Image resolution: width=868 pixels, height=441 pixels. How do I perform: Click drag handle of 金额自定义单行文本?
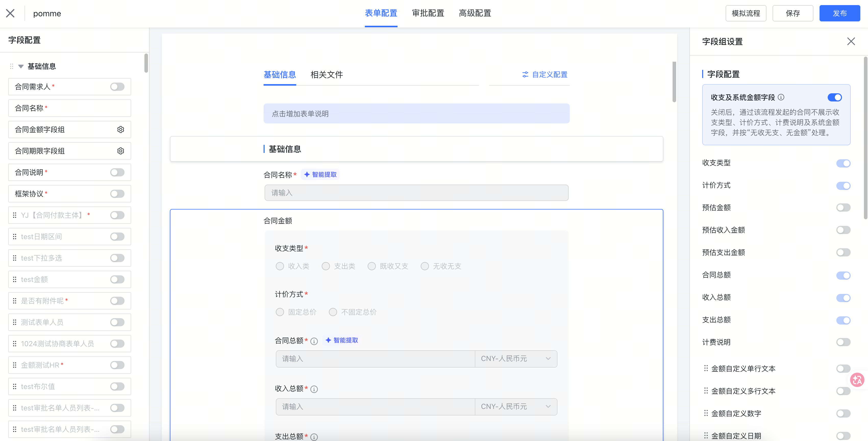pyautogui.click(x=706, y=368)
